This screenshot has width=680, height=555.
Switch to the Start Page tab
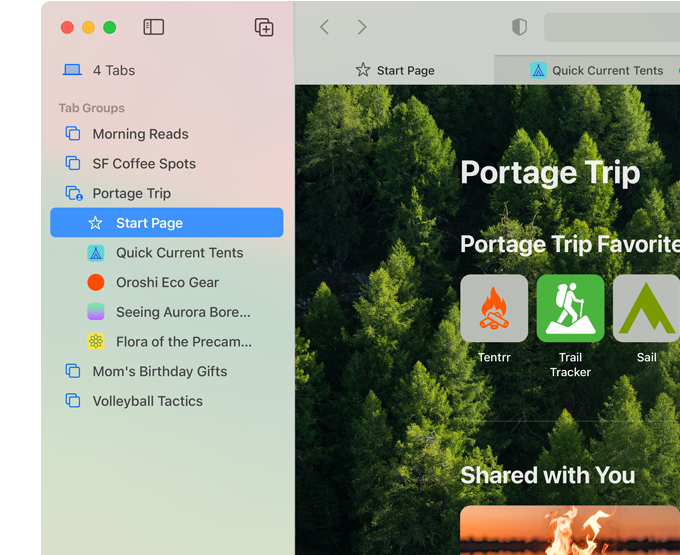[395, 70]
